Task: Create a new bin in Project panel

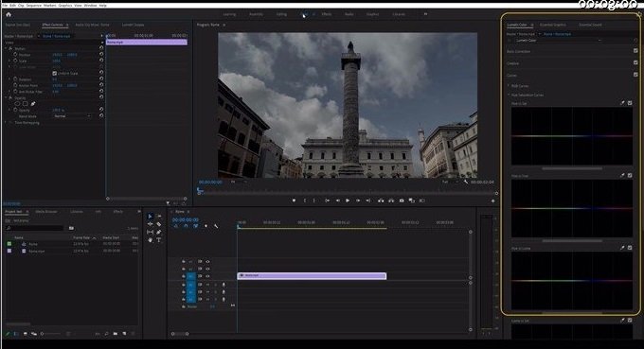Action: coord(115,334)
